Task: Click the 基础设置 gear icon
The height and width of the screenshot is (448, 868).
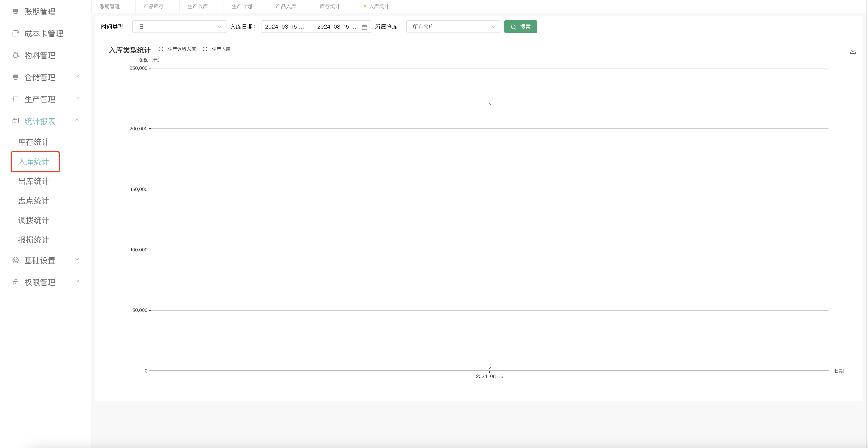Action: [15, 260]
